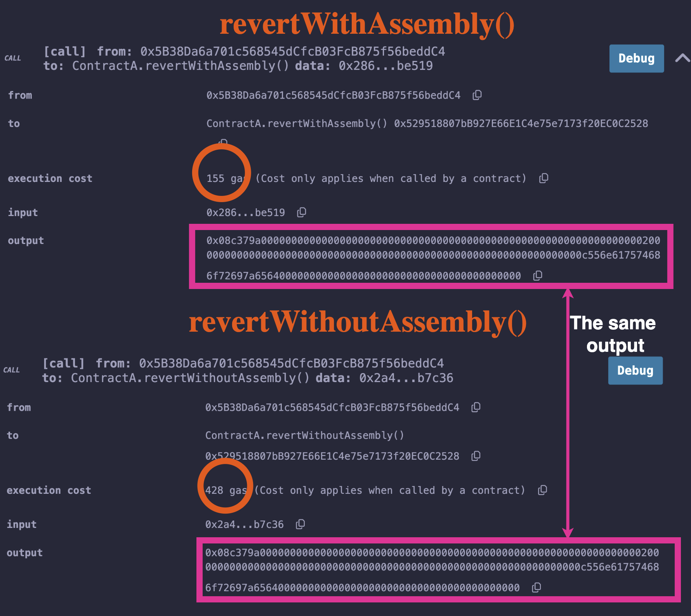This screenshot has width=691, height=616.
Task: Copy the 155 gas execution cost value
Action: coord(544,178)
